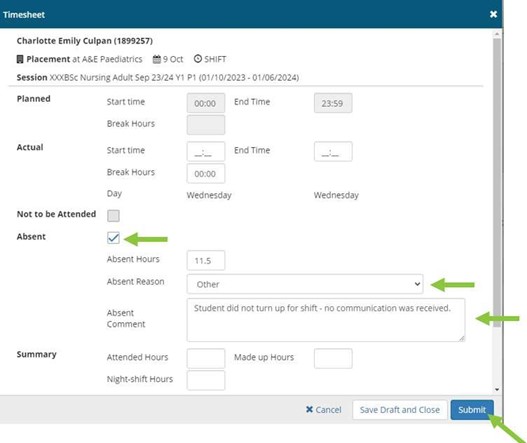This screenshot has height=443, width=527.
Task: Click the Made up Hours field
Action: click(x=333, y=358)
